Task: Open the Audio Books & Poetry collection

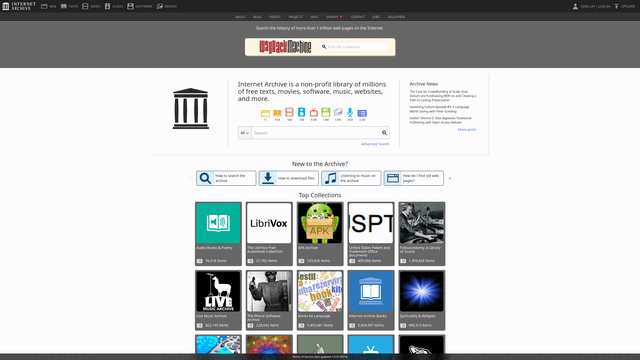Action: point(218,233)
